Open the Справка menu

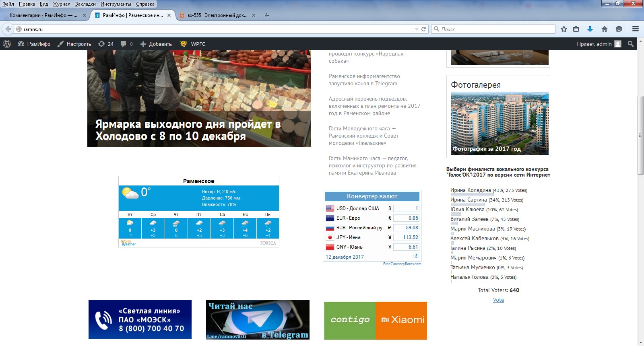click(x=145, y=4)
